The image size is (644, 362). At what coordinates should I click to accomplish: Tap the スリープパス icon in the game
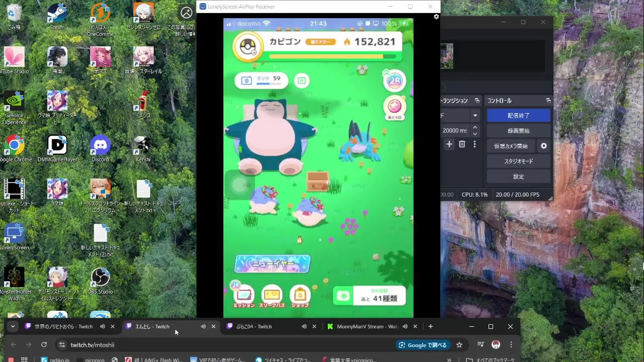tap(272, 297)
